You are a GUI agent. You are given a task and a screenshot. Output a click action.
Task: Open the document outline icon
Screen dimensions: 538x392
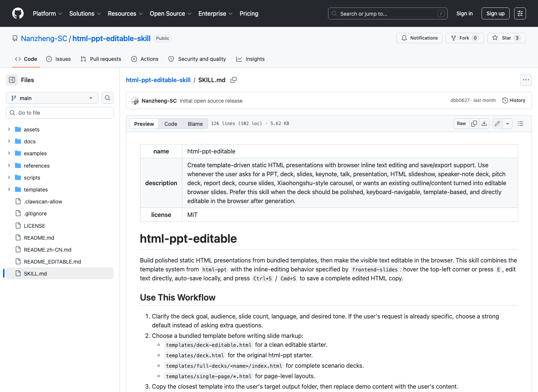[x=520, y=124]
